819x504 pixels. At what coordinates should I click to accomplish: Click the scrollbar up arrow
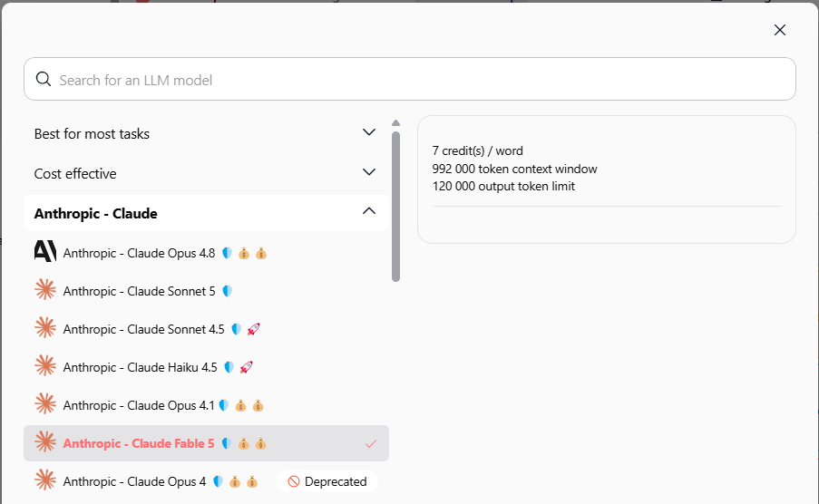(396, 123)
